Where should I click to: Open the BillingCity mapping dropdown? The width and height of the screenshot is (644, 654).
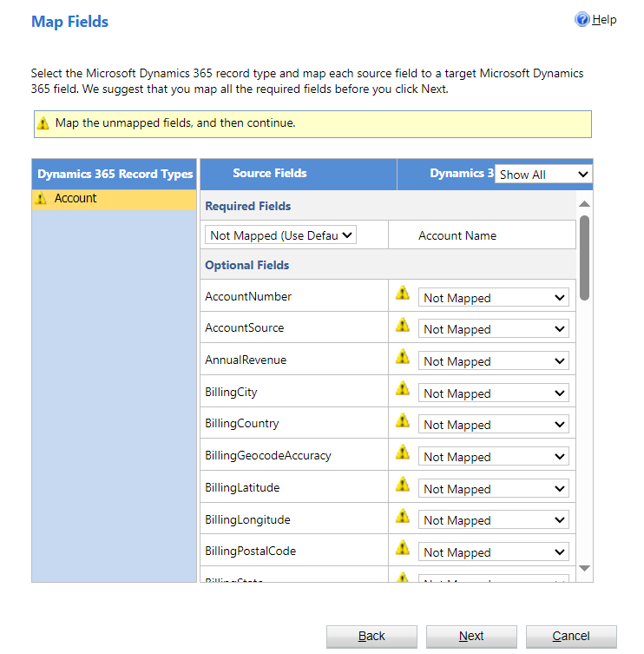click(x=494, y=393)
